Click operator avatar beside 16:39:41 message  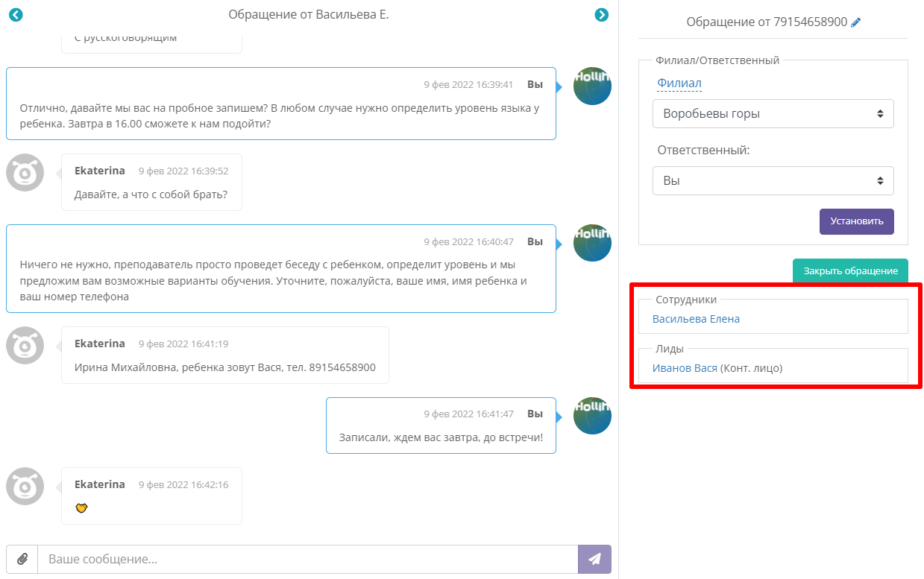coord(592,86)
